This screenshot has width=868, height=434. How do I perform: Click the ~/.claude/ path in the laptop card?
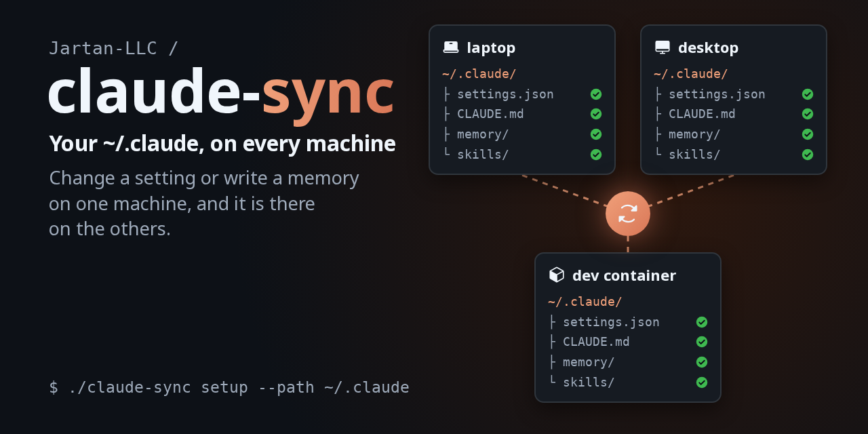pos(479,74)
